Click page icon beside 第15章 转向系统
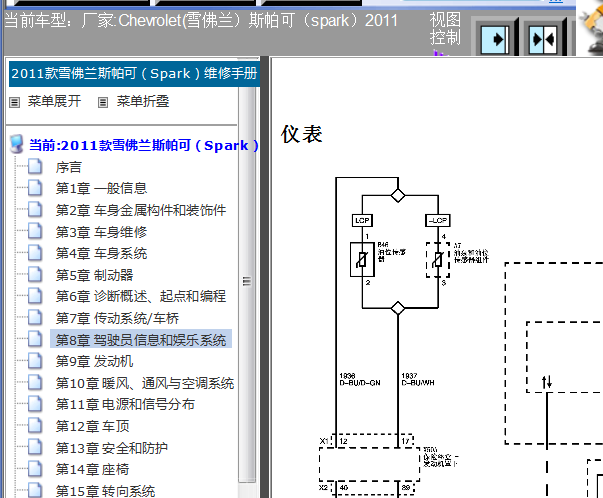603x498 pixels. tap(35, 490)
